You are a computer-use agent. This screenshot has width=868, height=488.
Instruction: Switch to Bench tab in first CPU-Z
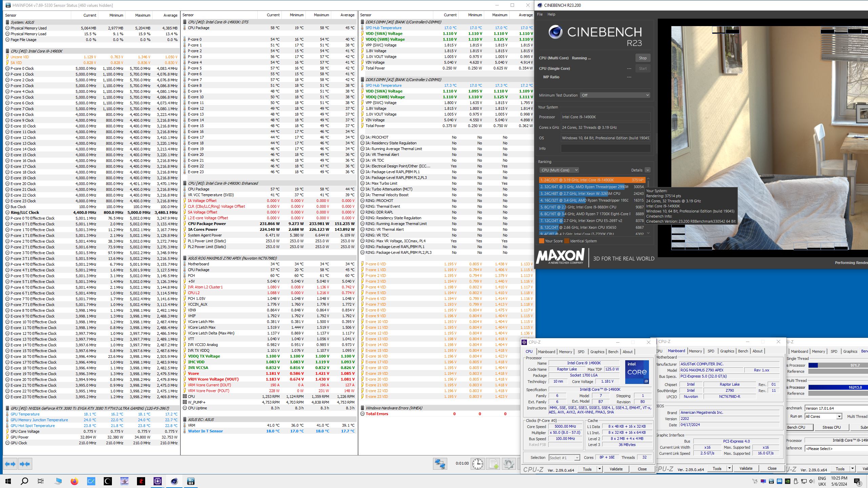tap(613, 352)
